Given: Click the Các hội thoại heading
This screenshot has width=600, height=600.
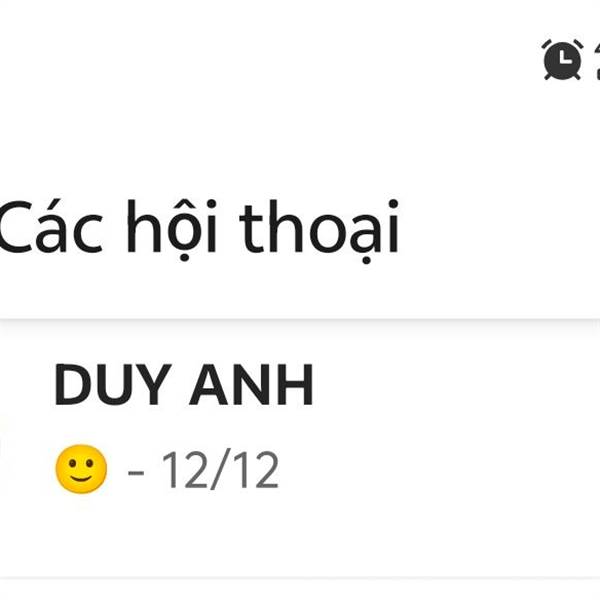Looking at the screenshot, I should (x=199, y=230).
